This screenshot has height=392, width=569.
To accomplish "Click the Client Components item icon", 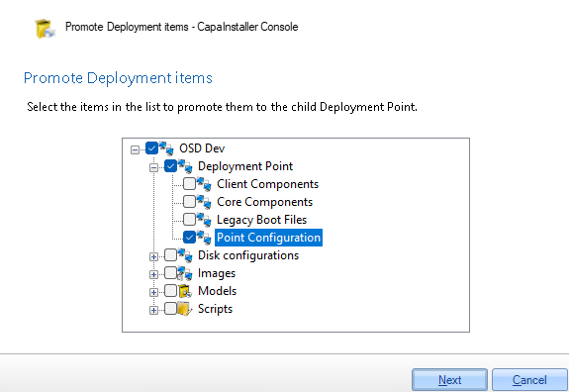I will pos(204,184).
